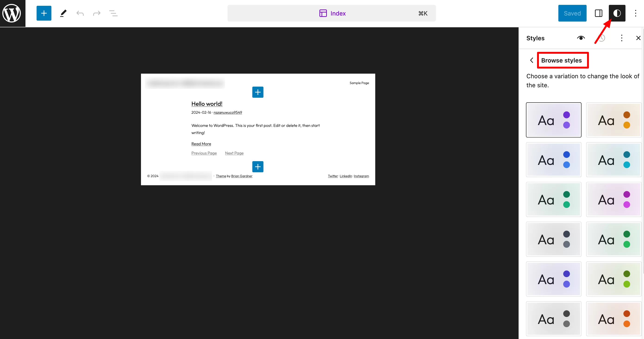Select the purple color swatch style variation
This screenshot has width=644, height=339.
553,120
